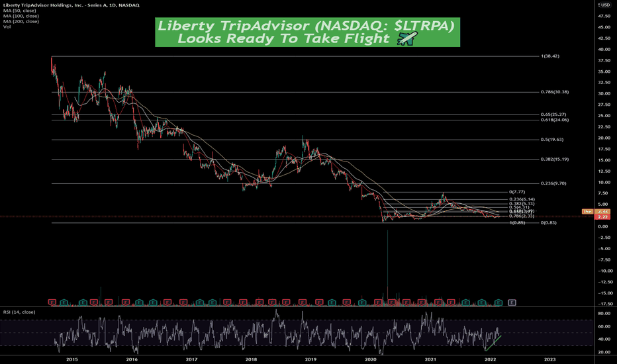The height and width of the screenshot is (364, 617).
Task: Click the -17.50 price axis label
Action: [x=604, y=304]
